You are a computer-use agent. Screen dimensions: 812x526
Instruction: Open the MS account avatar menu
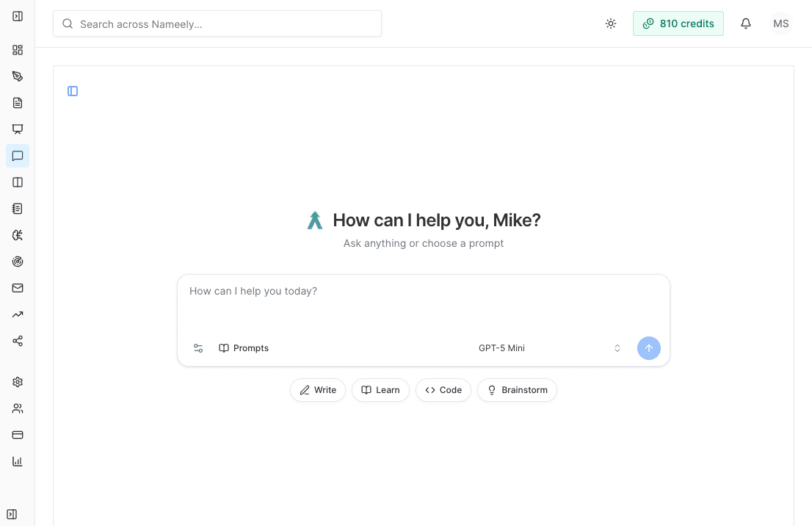click(x=780, y=24)
